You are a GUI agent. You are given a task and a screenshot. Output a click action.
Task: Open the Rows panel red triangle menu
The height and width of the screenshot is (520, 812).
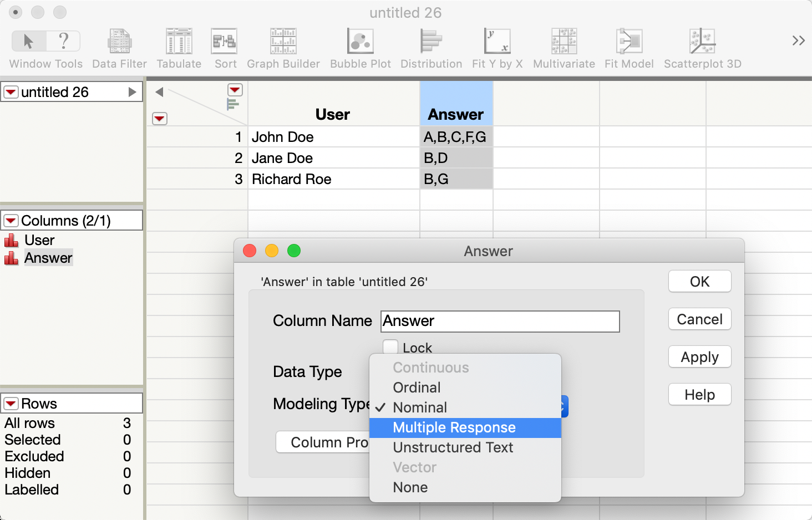11,403
